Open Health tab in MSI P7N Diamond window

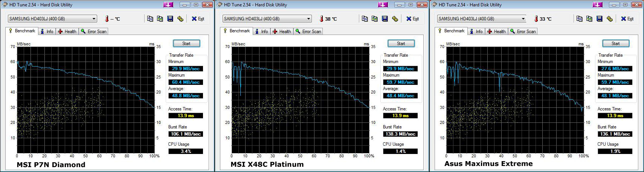coord(67,32)
